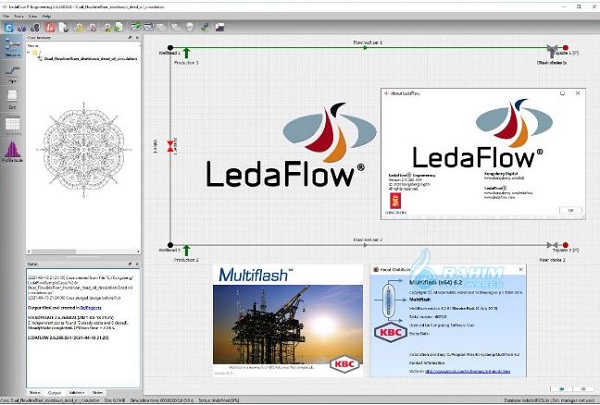Click the blue C icon in the toolbar
600x405 pixels.
9,28
